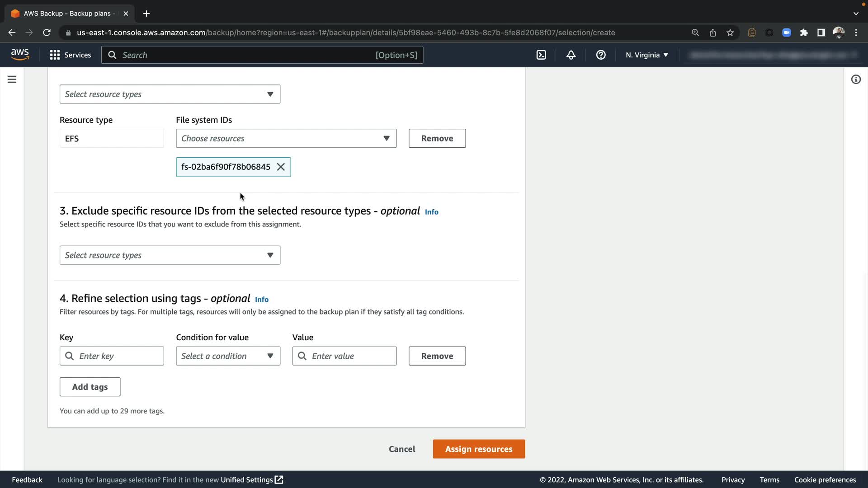868x488 pixels.
Task: Click the Cancel button
Action: 402,449
